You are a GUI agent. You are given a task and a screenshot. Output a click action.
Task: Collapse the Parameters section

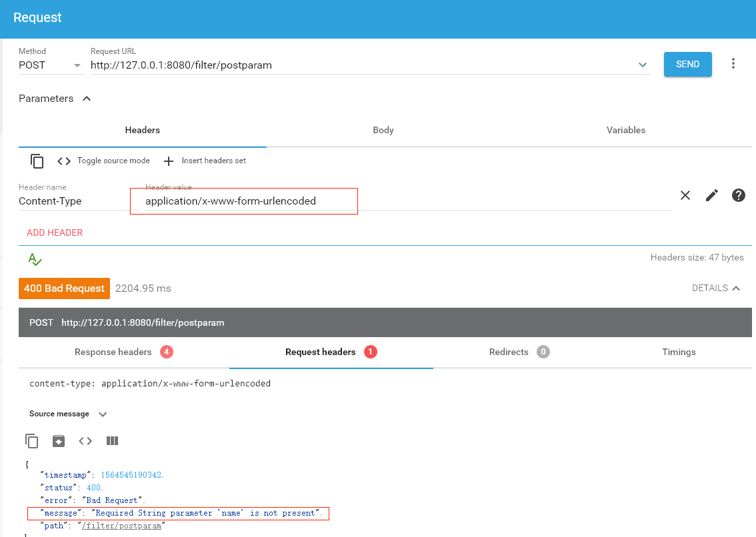pos(86,98)
